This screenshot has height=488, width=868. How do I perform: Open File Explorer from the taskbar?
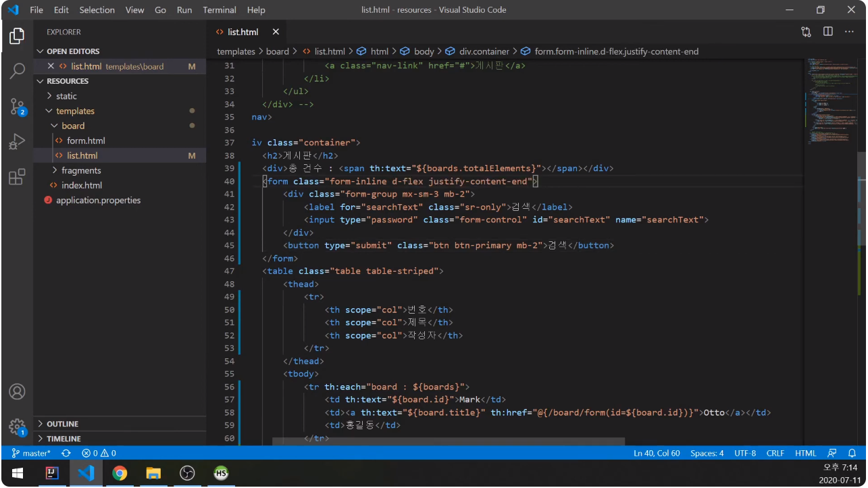click(x=153, y=473)
